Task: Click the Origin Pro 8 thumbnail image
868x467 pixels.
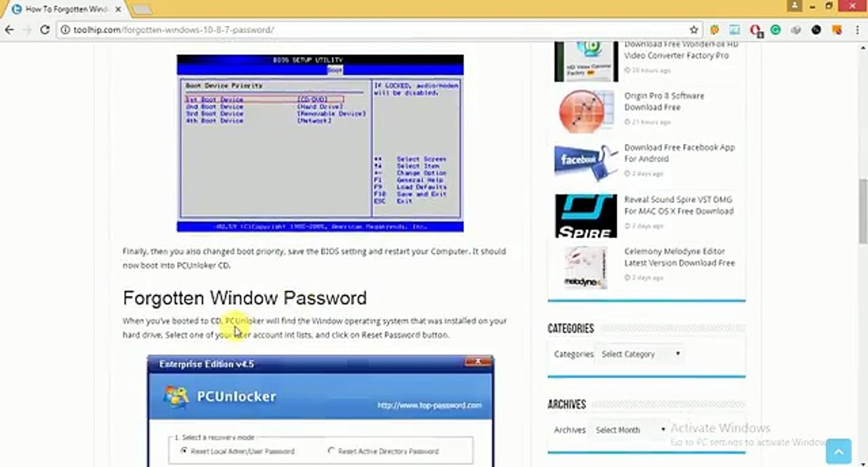Action: (x=586, y=112)
